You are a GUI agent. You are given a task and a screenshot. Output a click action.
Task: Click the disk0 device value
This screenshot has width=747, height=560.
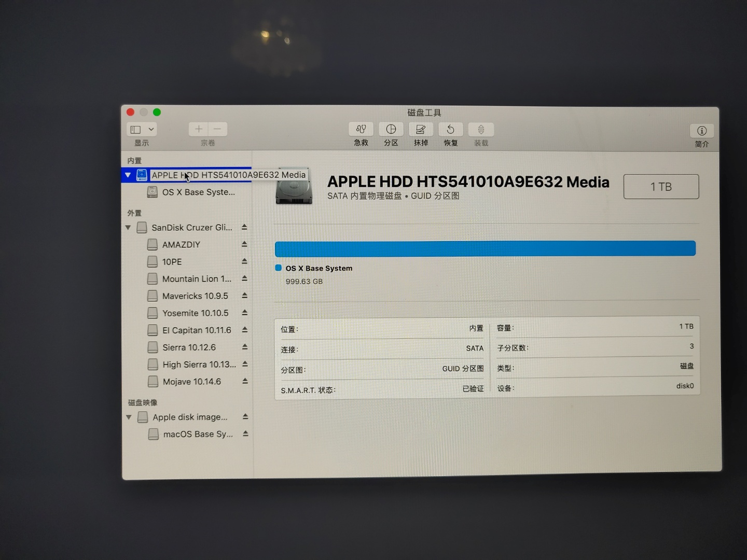coord(685,386)
